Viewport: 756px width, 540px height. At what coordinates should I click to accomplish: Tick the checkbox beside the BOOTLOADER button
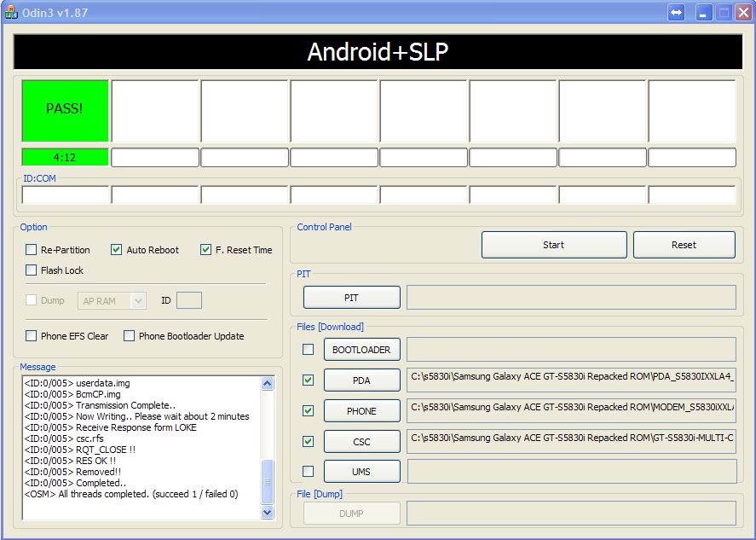[308, 349]
